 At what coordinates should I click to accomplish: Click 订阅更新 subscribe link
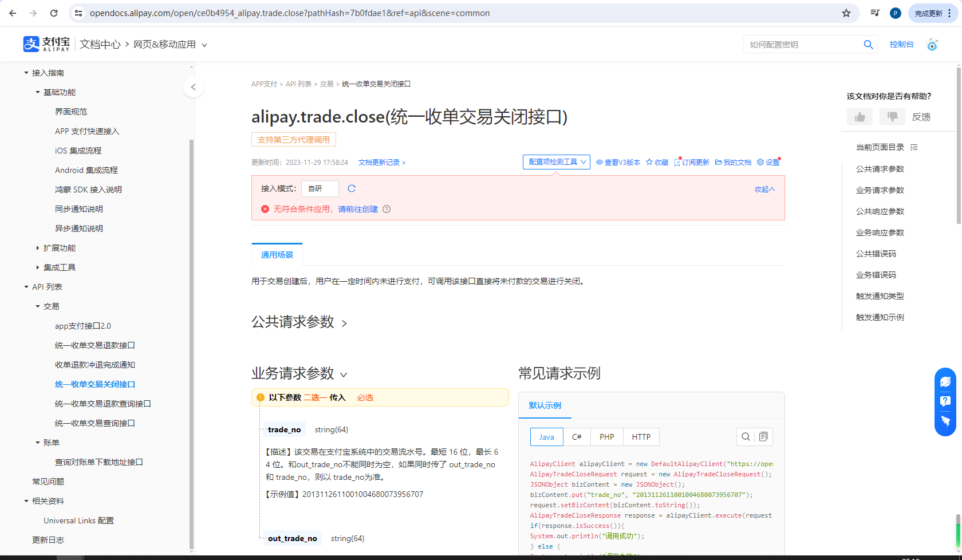click(692, 163)
